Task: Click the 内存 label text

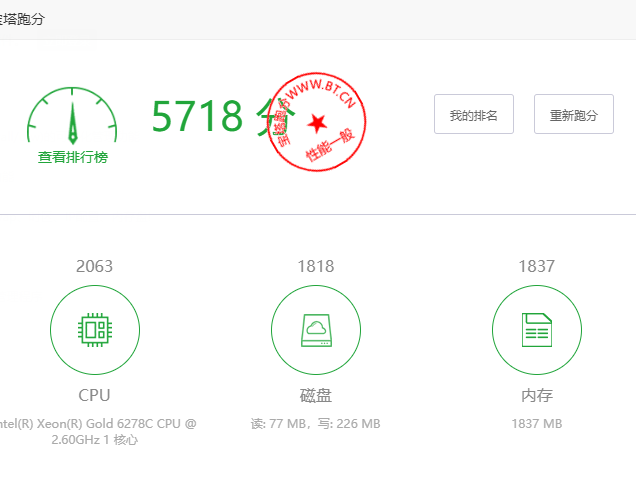Action: [x=537, y=395]
